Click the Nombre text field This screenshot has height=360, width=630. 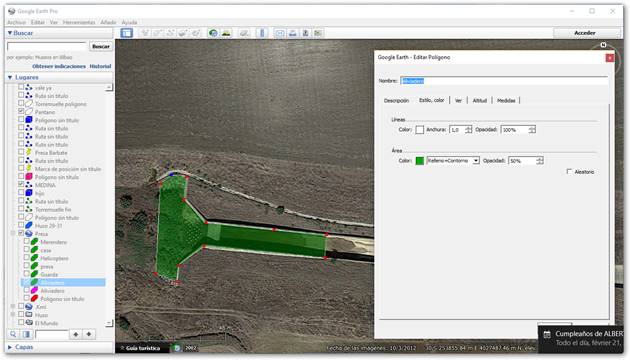tap(504, 81)
